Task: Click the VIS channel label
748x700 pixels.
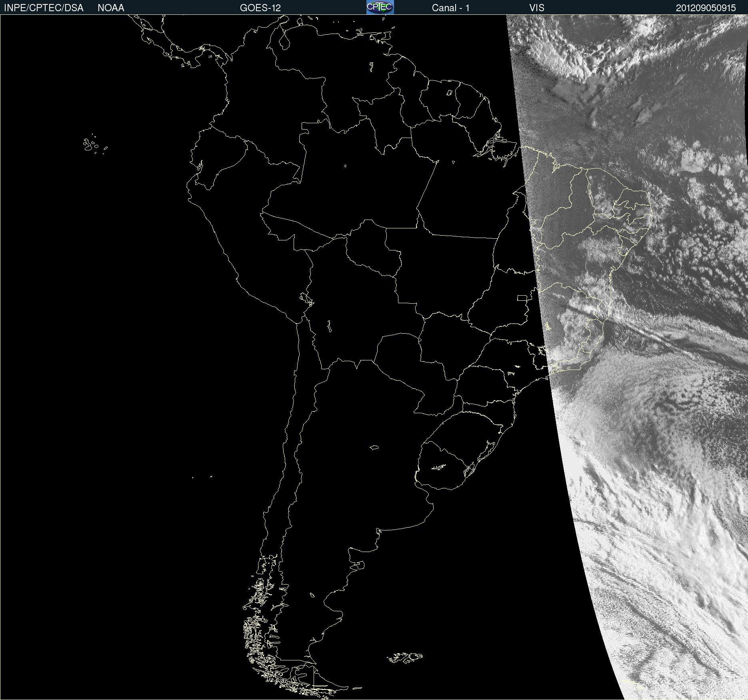Action: 537,8
